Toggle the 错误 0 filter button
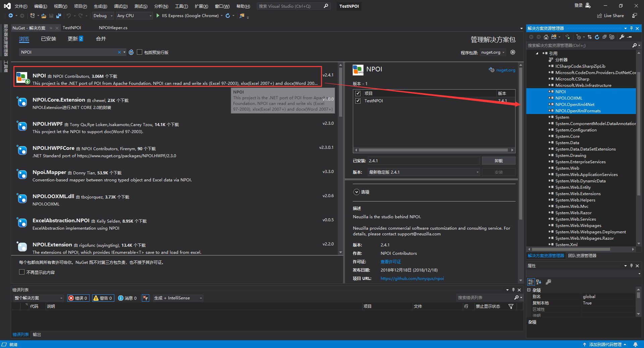644x348 pixels. click(x=78, y=298)
